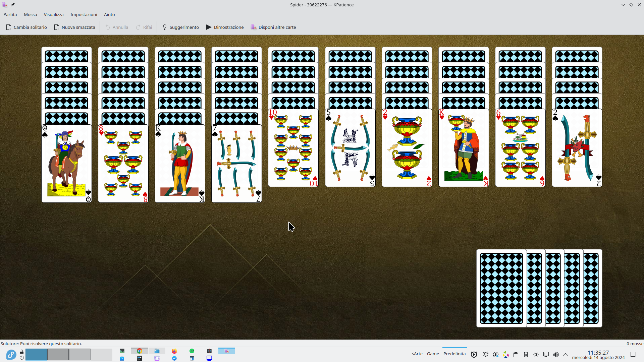The image size is (644, 362).
Task: Click the show desktop button
Action: click(x=633, y=355)
